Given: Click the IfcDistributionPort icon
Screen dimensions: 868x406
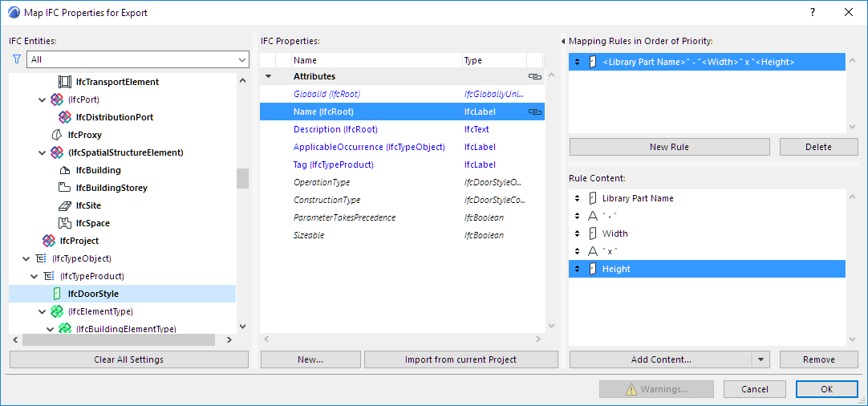Looking at the screenshot, I should tap(65, 117).
